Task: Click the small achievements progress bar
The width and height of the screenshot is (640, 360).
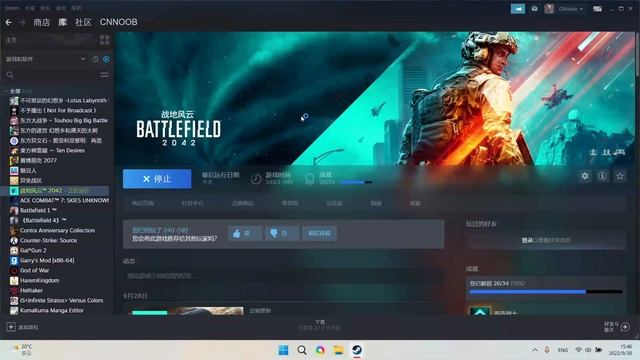Action: [x=356, y=182]
